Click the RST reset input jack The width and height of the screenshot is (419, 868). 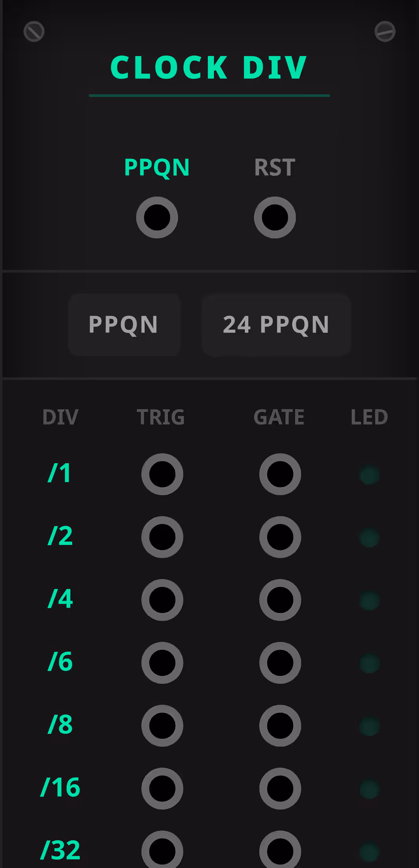(275, 217)
